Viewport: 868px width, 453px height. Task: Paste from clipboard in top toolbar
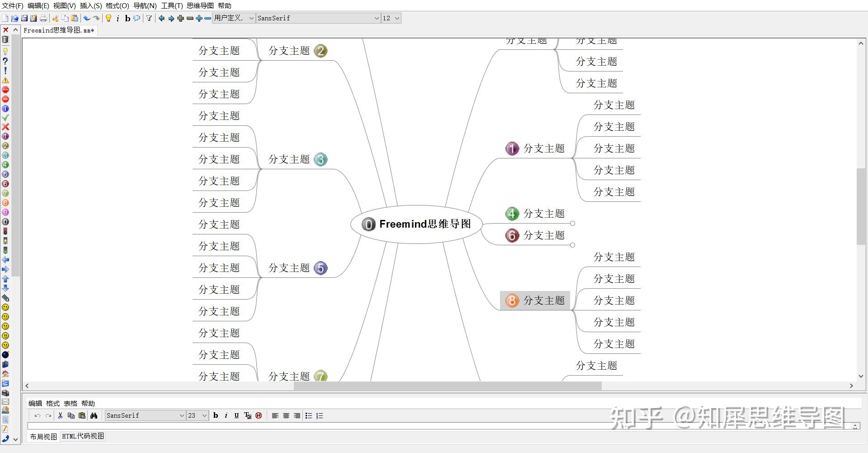pos(75,18)
